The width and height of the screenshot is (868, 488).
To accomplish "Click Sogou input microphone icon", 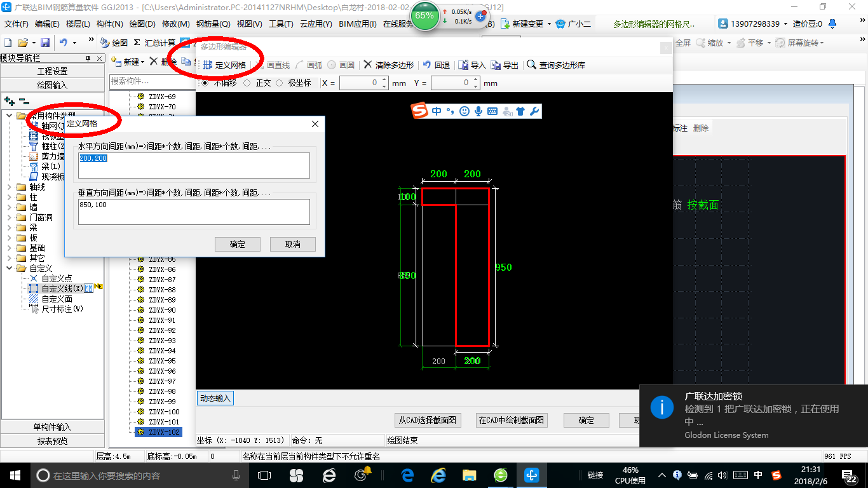I will pyautogui.click(x=478, y=111).
